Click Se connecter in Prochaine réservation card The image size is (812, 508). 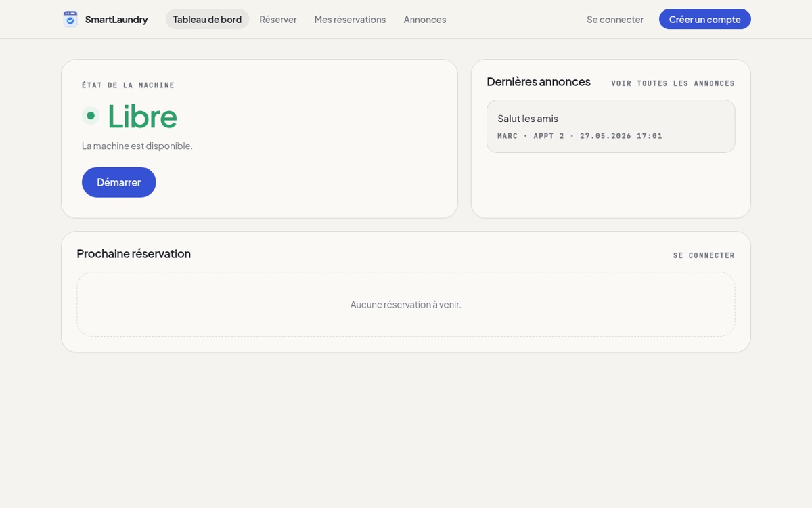[704, 255]
